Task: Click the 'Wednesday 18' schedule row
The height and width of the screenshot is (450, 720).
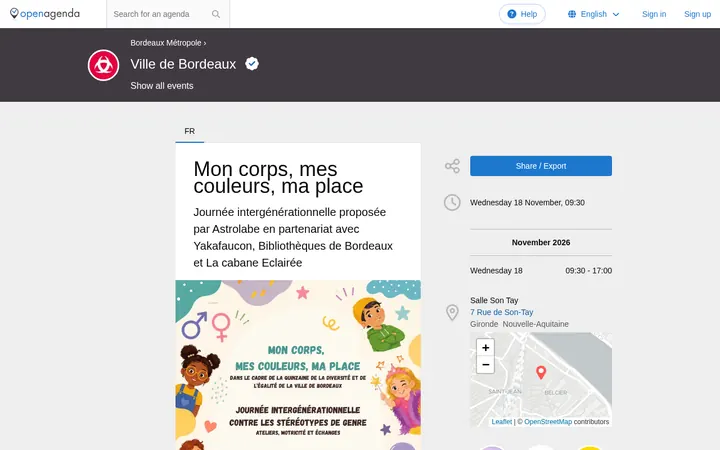Action: pyautogui.click(x=540, y=270)
